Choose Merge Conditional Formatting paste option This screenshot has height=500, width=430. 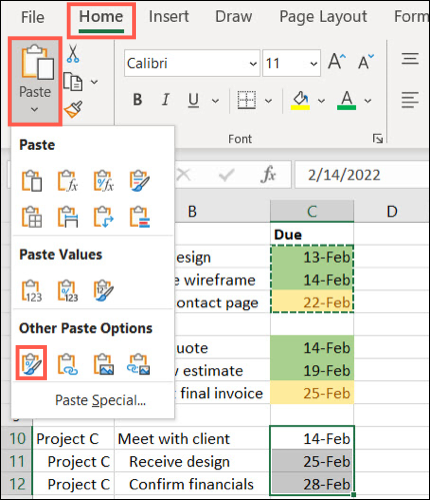(x=140, y=217)
